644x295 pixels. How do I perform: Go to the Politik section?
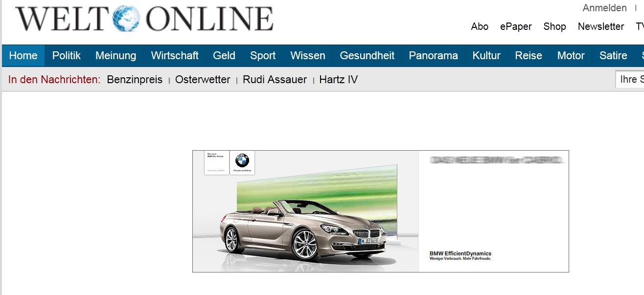coord(67,56)
